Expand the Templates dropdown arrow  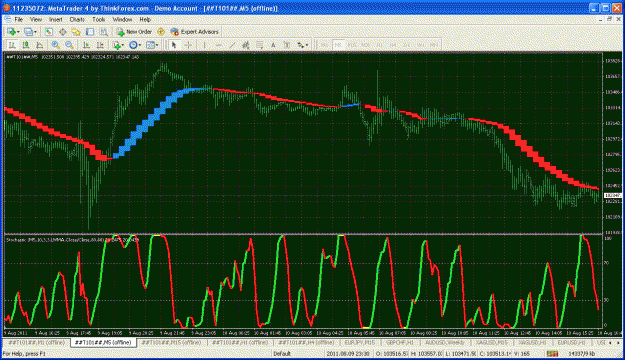(157, 45)
